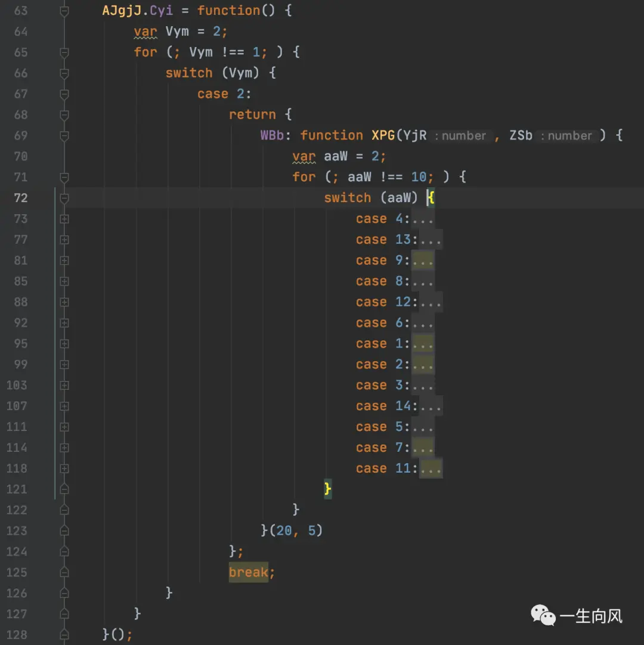This screenshot has width=644, height=645.
Task: Click the highlighted opening brace on line 72
Action: 431,199
